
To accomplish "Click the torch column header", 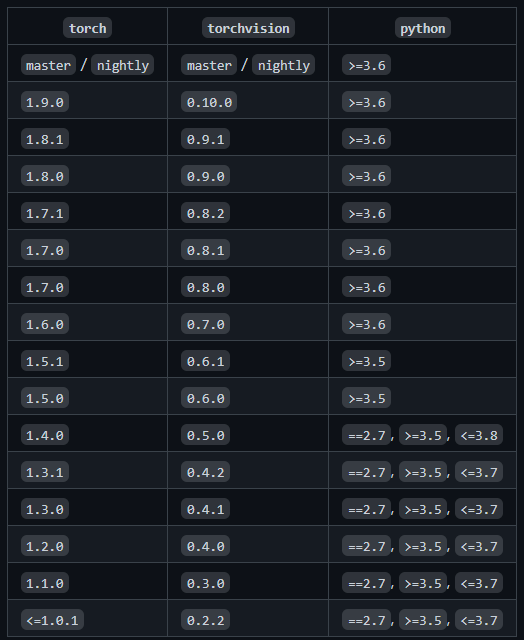I will click(87, 28).
